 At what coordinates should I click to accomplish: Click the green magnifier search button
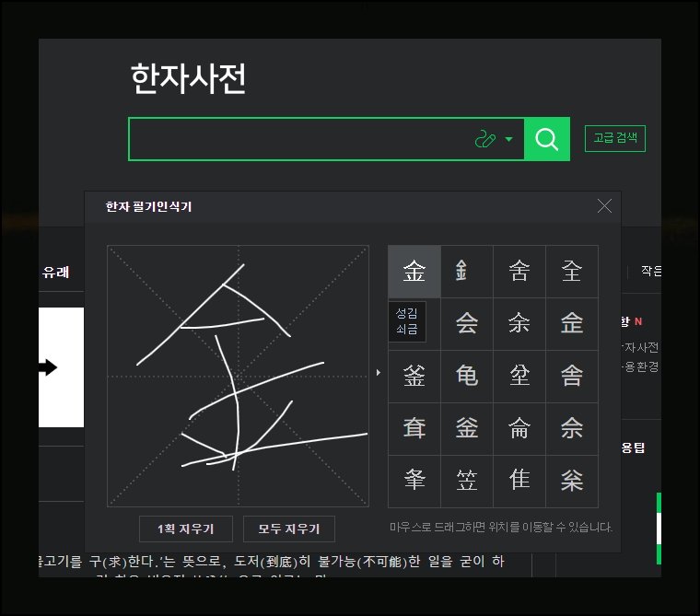[547, 139]
